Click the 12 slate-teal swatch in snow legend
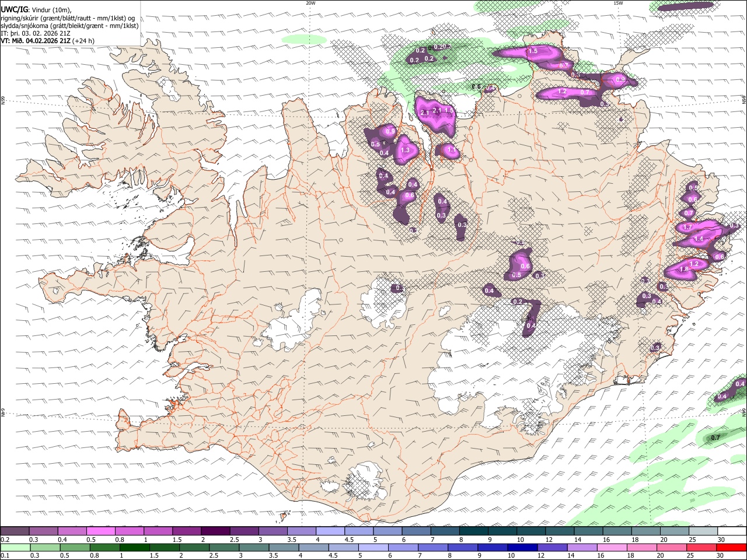 pyautogui.click(x=560, y=531)
